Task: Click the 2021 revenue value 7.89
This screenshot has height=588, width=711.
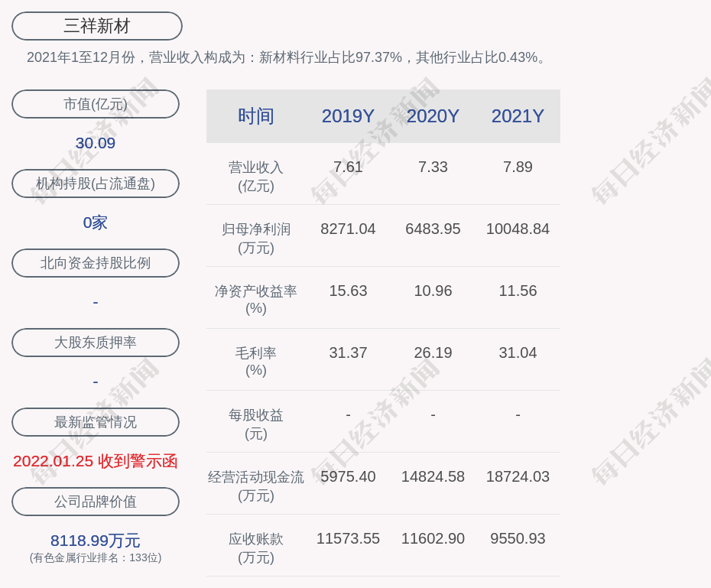Action: click(518, 167)
